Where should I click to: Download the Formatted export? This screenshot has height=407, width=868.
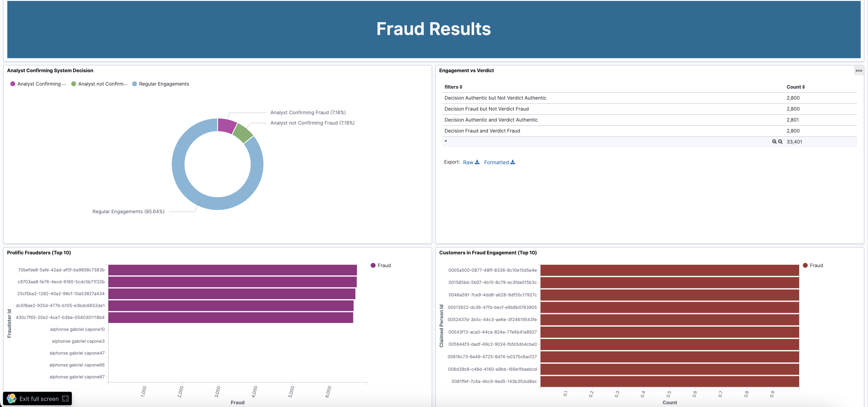pyautogui.click(x=499, y=162)
